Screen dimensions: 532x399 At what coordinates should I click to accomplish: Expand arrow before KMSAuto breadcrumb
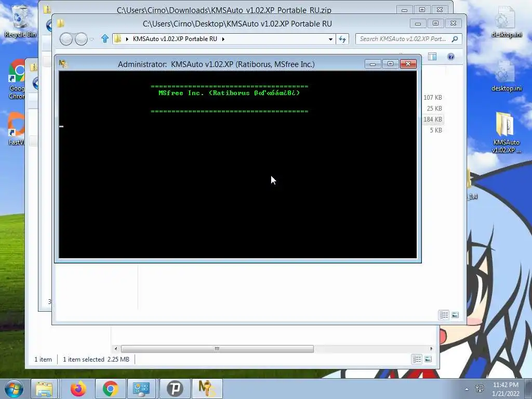pos(127,39)
